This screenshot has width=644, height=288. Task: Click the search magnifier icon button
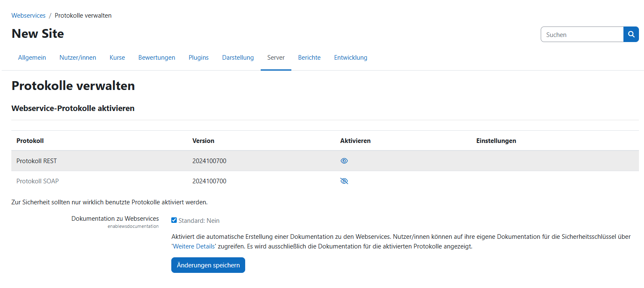(x=631, y=34)
